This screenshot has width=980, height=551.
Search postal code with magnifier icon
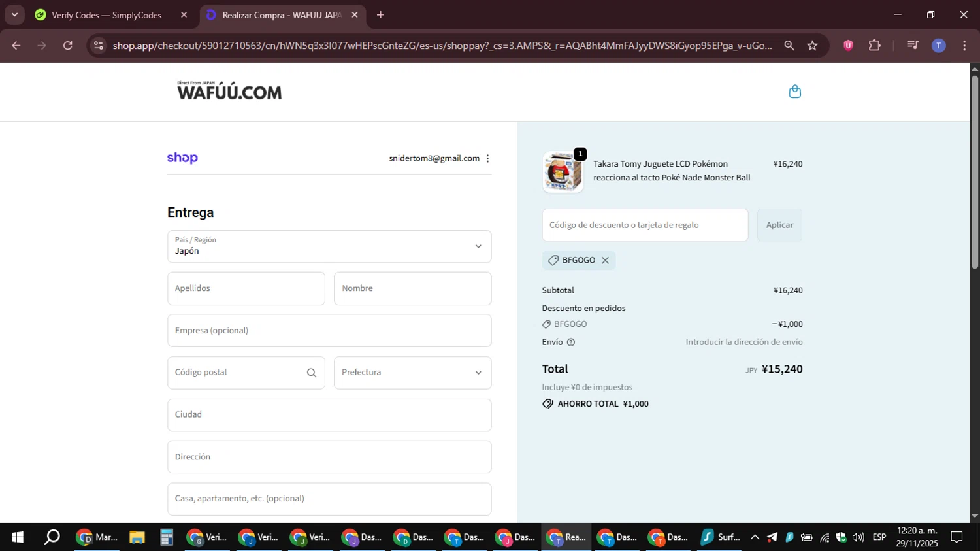(x=312, y=373)
